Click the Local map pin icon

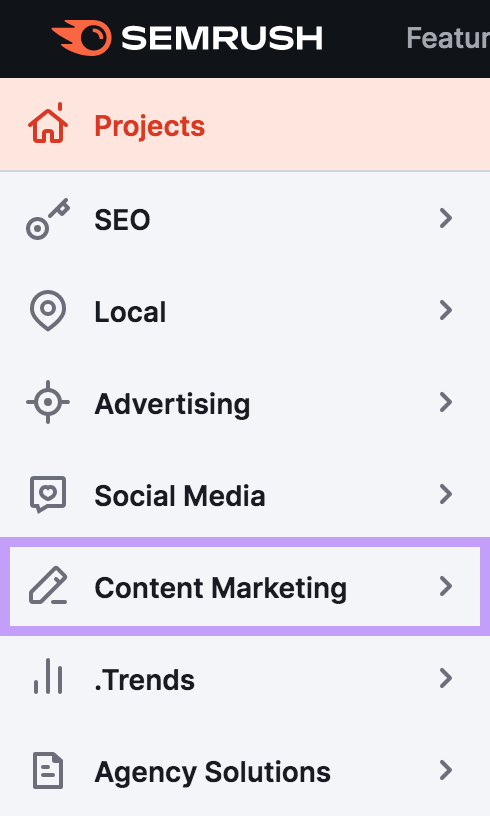(48, 311)
